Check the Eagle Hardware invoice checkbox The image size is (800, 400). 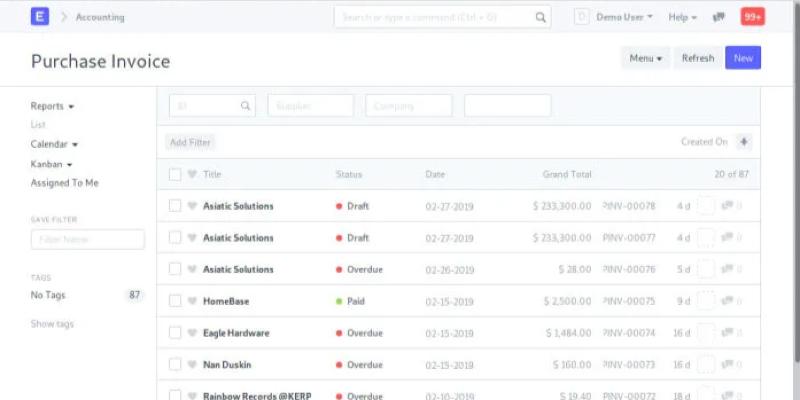175,333
